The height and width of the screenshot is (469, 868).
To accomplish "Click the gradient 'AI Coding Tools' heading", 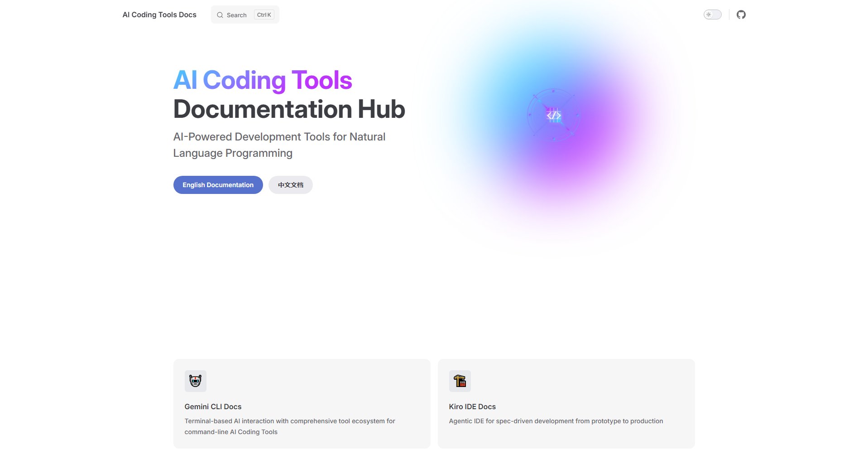I will click(x=262, y=80).
